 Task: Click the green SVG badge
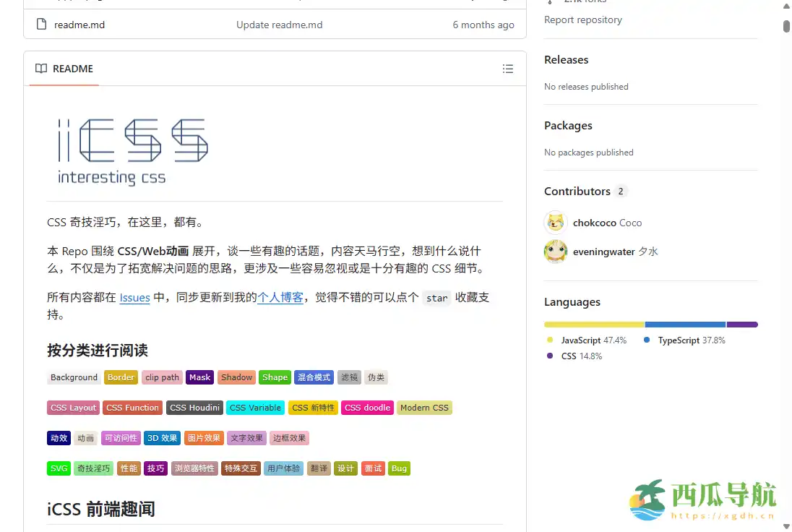(59, 468)
